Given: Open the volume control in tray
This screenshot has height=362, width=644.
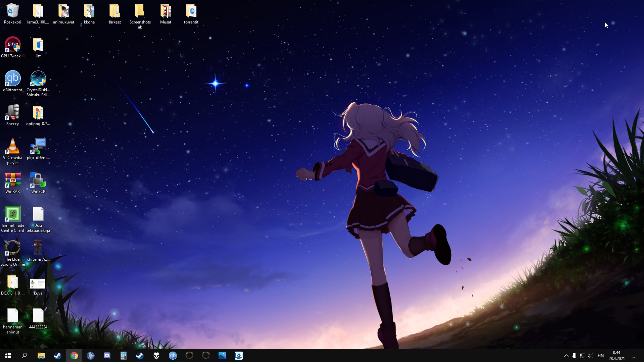Looking at the screenshot, I should point(590,356).
